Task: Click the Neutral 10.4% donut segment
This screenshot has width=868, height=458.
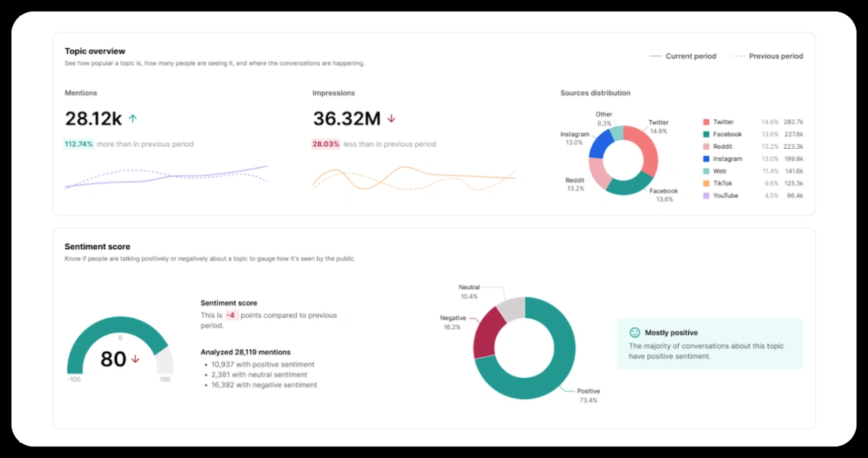Action: [510, 307]
